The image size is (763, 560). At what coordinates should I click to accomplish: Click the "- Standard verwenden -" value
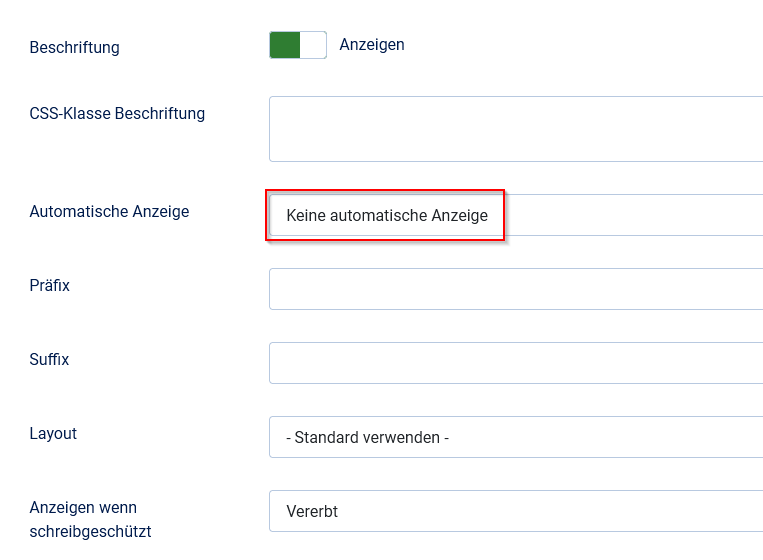pyautogui.click(x=367, y=437)
